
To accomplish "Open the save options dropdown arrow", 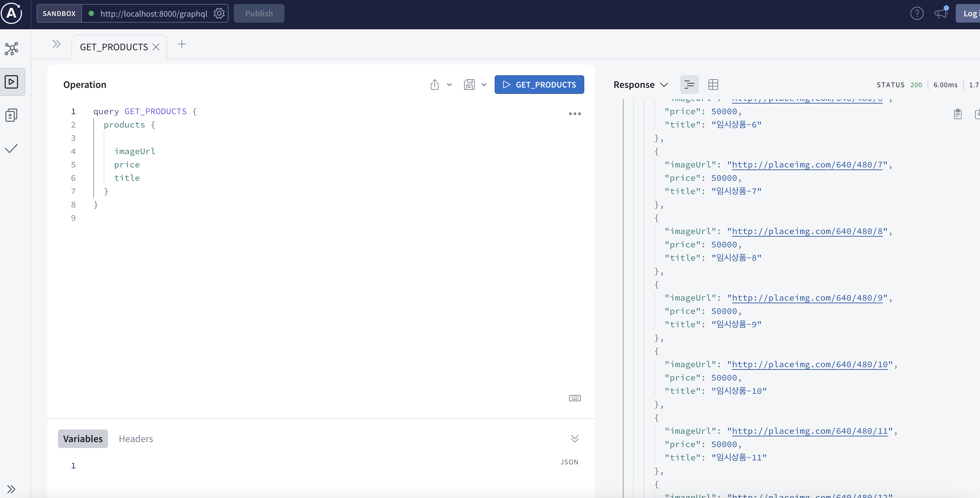I will (484, 85).
